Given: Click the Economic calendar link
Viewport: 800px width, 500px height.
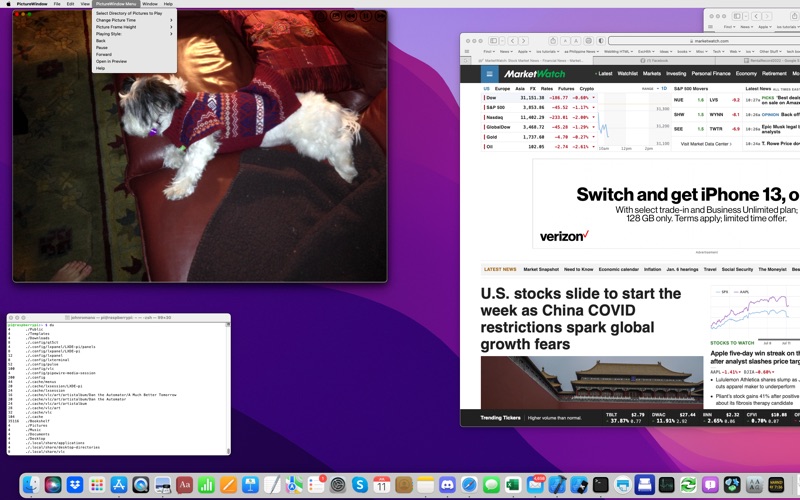Looking at the screenshot, I should (x=618, y=269).
